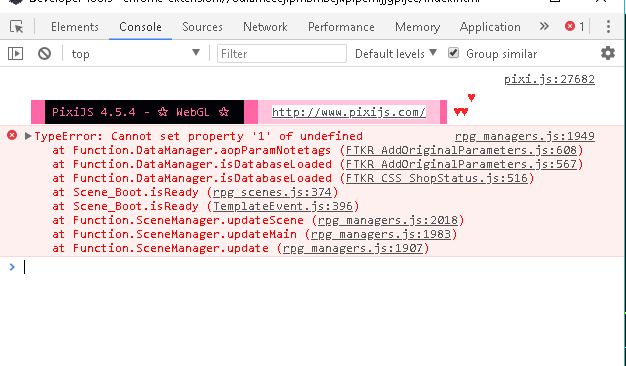Click the TypeError Cannot set property message
This screenshot has height=366, width=626.
pos(198,136)
